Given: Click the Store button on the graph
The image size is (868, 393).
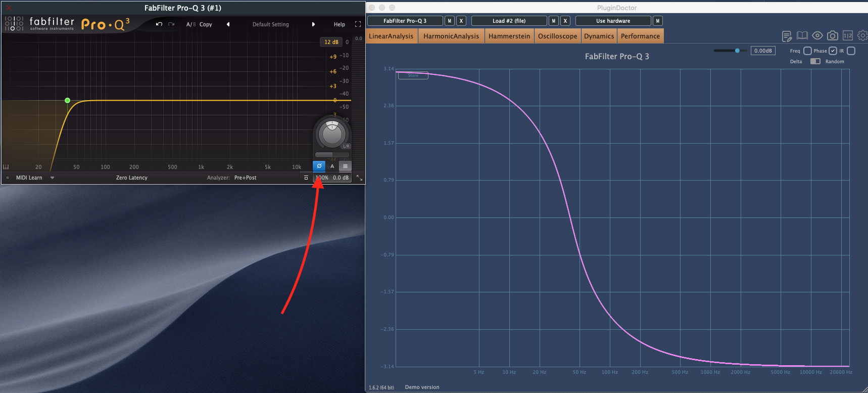Looking at the screenshot, I should 413,75.
